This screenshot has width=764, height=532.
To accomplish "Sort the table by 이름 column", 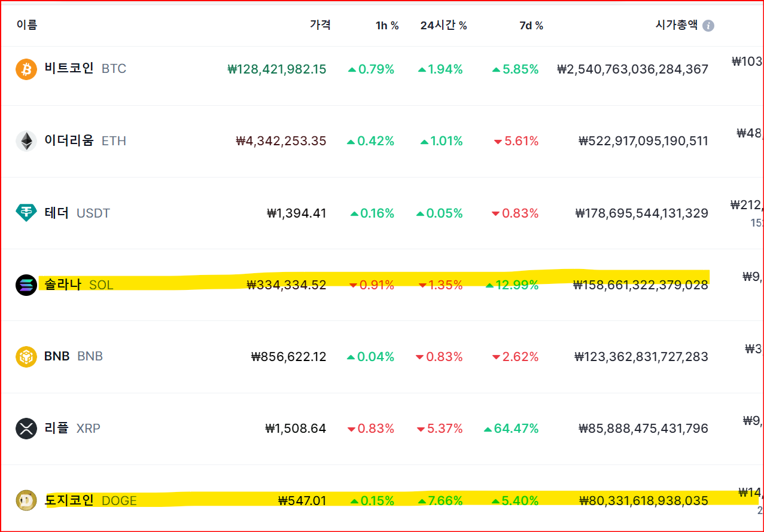I will click(x=27, y=25).
